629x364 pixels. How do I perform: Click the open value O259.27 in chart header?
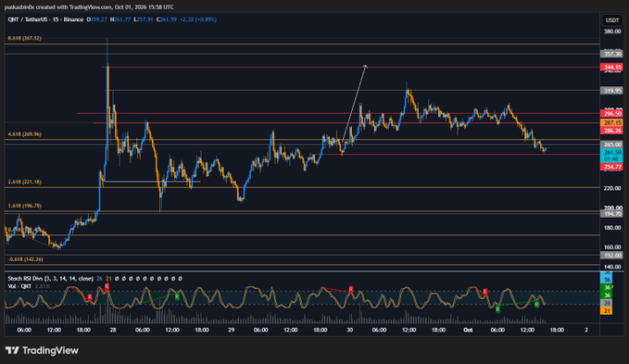tap(96, 19)
